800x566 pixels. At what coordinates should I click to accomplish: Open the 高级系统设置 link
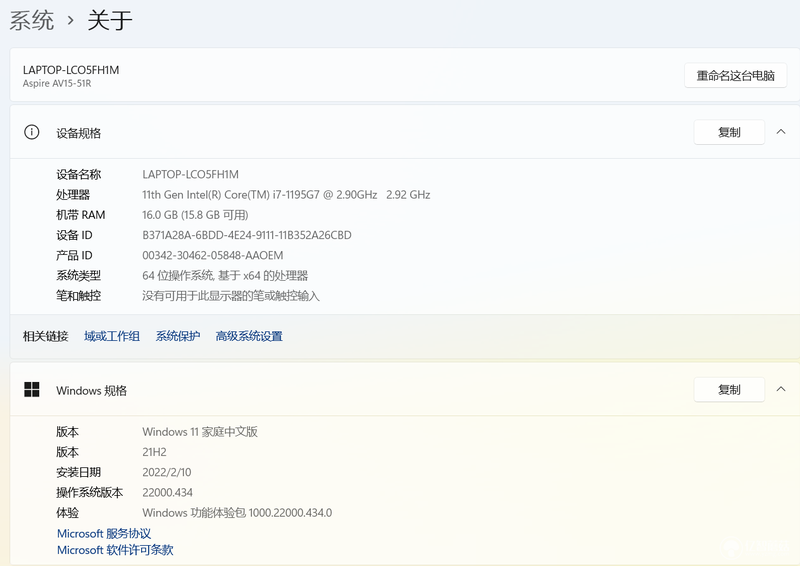249,336
